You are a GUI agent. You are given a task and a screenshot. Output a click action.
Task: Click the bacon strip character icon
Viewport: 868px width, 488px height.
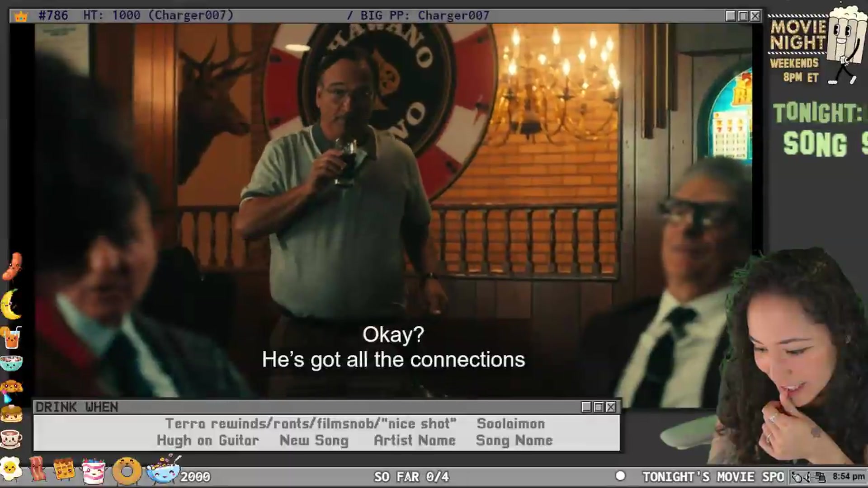38,469
